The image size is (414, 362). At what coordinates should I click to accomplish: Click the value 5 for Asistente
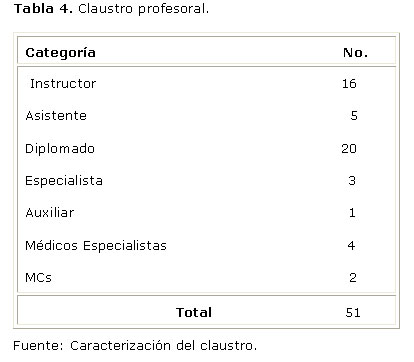click(x=354, y=116)
